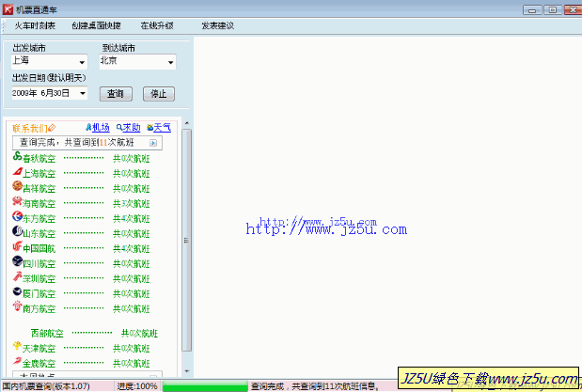Maximize the 机票直通车 window
This screenshot has height=392, width=582.
pyautogui.click(x=553, y=10)
